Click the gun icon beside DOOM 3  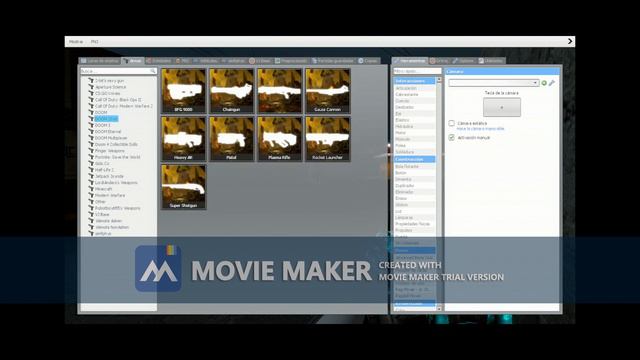91,125
